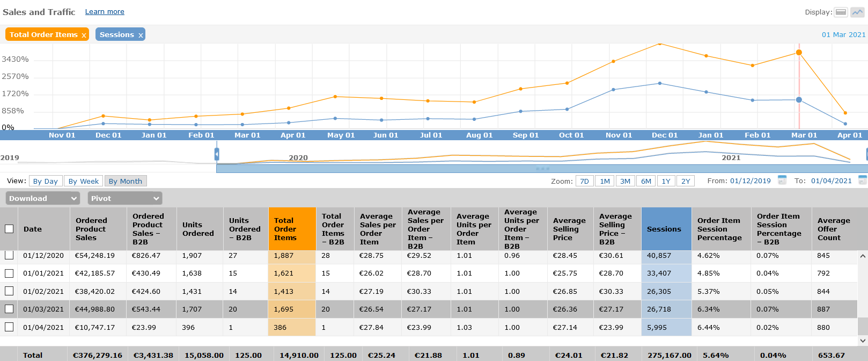Switch display to table view icon
The height and width of the screenshot is (361, 868).
point(841,12)
